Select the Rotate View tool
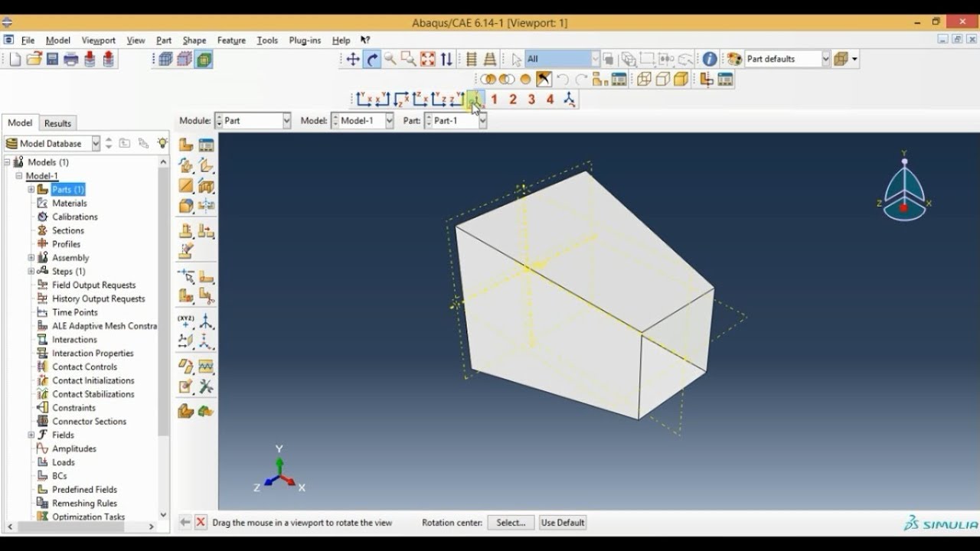980x551 pixels. [x=372, y=59]
